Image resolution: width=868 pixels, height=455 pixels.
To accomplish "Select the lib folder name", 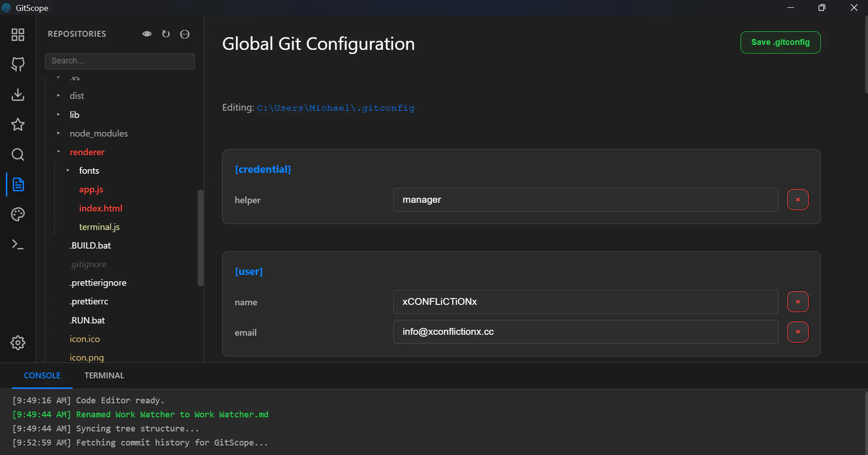I will pyautogui.click(x=74, y=115).
